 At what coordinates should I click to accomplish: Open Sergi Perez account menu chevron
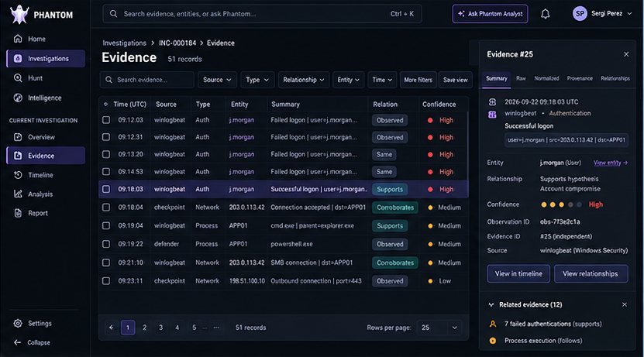629,13
